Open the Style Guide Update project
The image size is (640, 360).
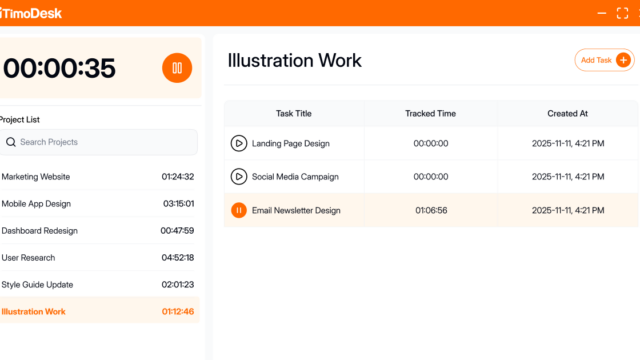(98, 284)
